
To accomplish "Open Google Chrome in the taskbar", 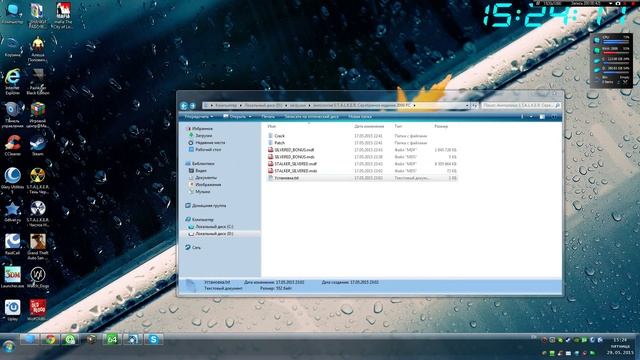I will coord(50,339).
